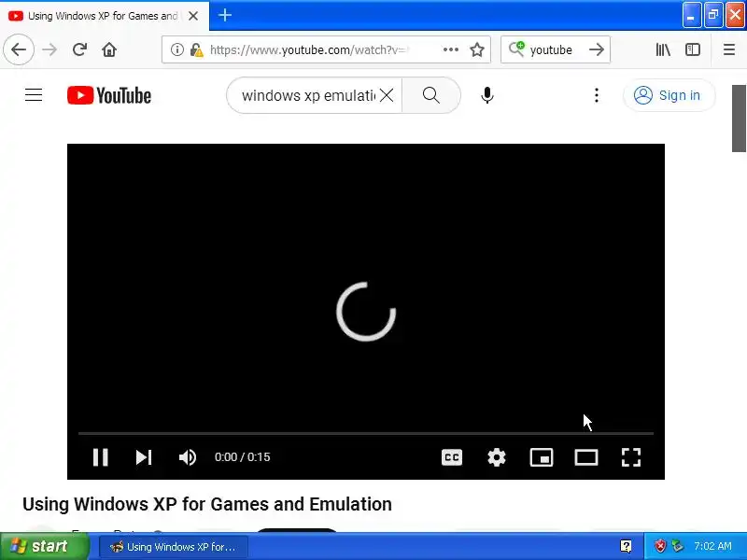Viewport: 747px width, 560px height.
Task: Select the 'Using Windows XP for Games' tab
Action: coord(105,15)
